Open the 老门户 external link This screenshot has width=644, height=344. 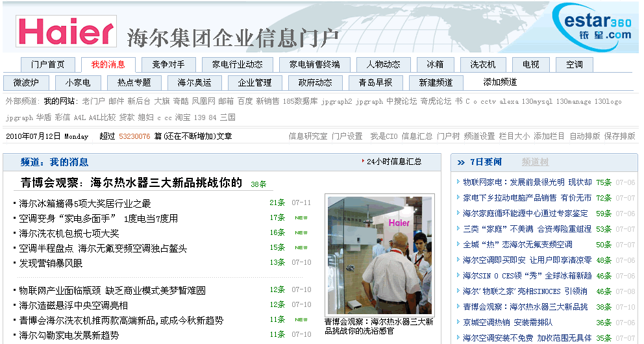pyautogui.click(x=93, y=101)
